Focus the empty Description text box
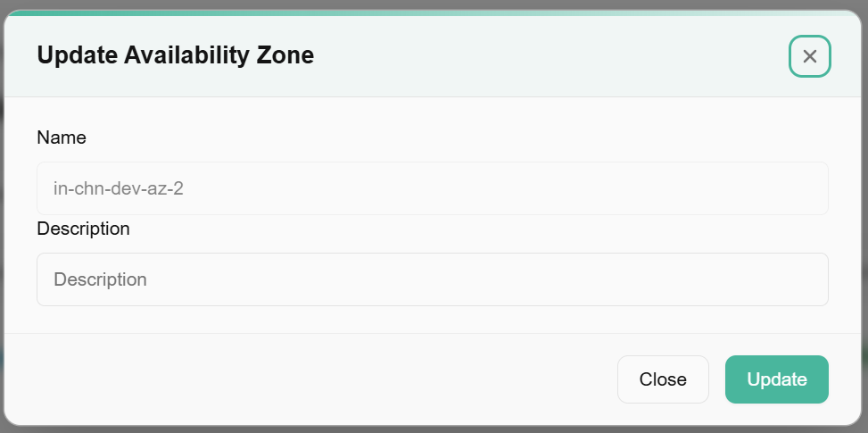 coord(433,279)
